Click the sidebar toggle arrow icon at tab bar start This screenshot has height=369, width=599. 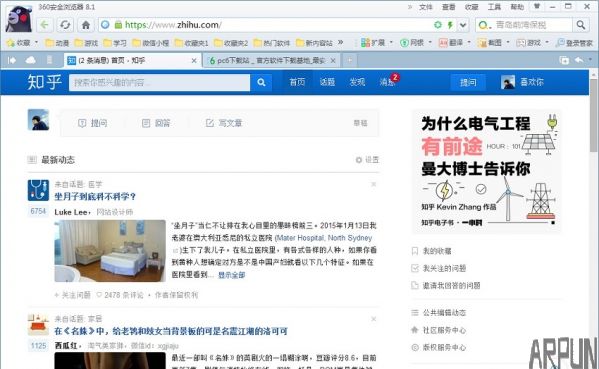(x=12, y=60)
